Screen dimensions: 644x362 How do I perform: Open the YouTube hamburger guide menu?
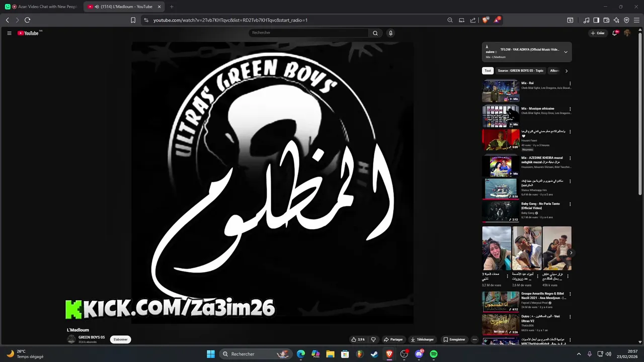pos(9,33)
